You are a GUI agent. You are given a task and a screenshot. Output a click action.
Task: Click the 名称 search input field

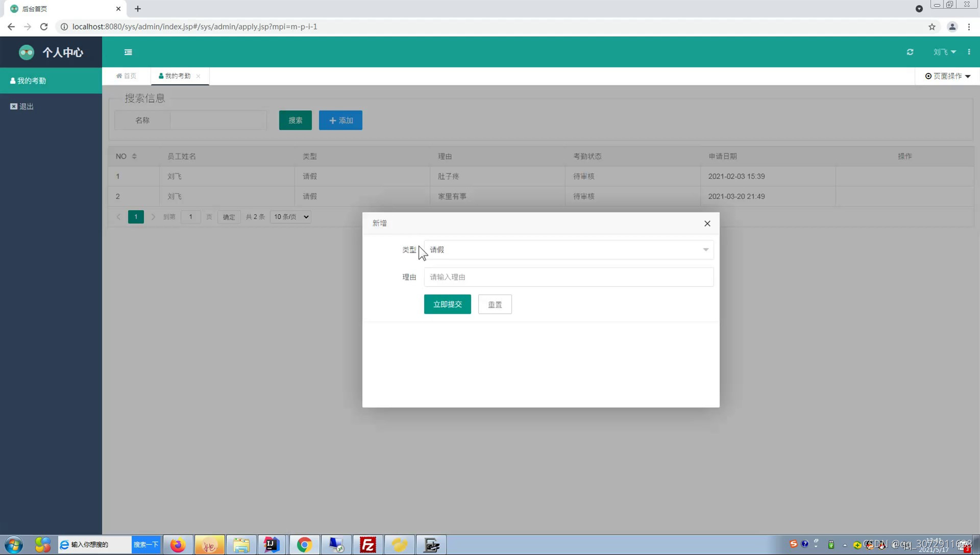click(x=218, y=120)
